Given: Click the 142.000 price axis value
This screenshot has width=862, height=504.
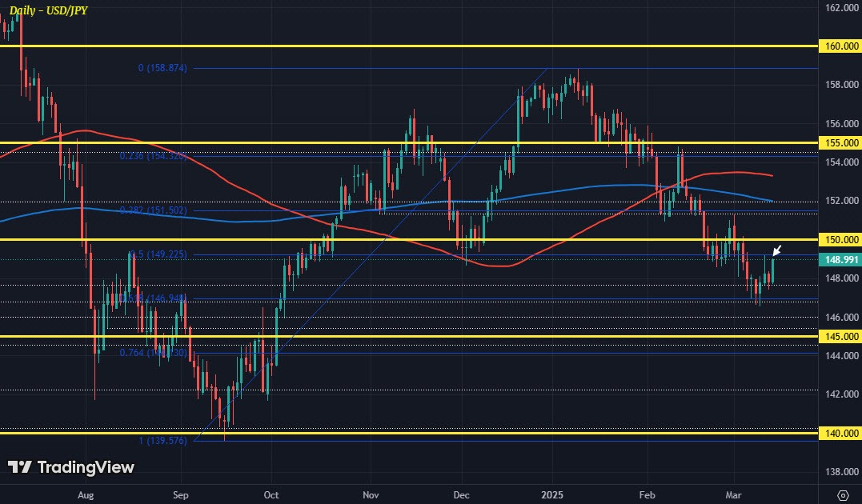Looking at the screenshot, I should (x=842, y=394).
